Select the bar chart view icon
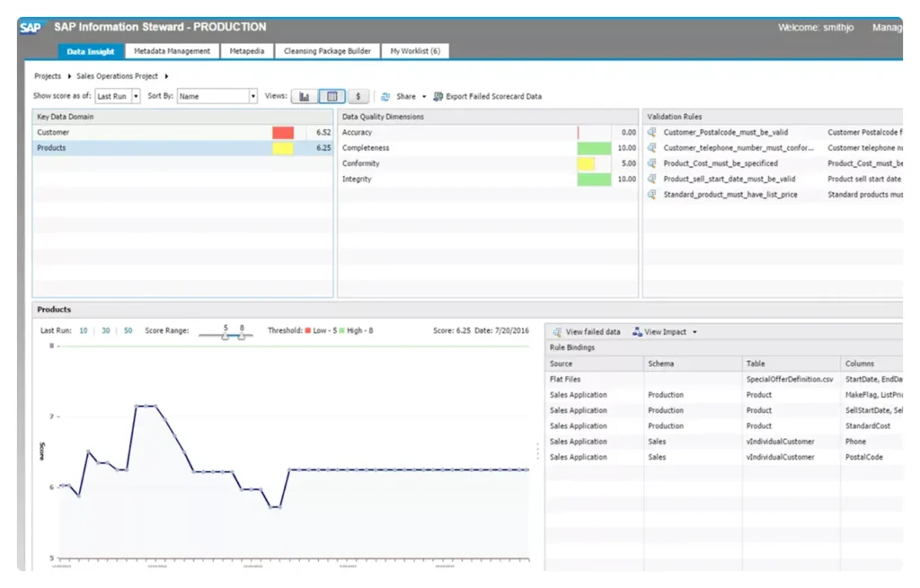920x588 pixels. click(x=304, y=96)
